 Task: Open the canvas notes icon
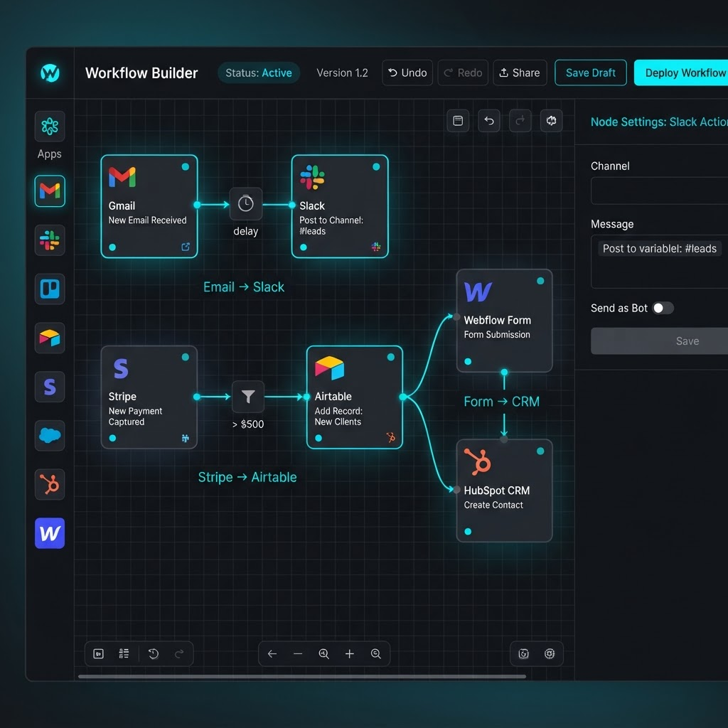(x=458, y=121)
